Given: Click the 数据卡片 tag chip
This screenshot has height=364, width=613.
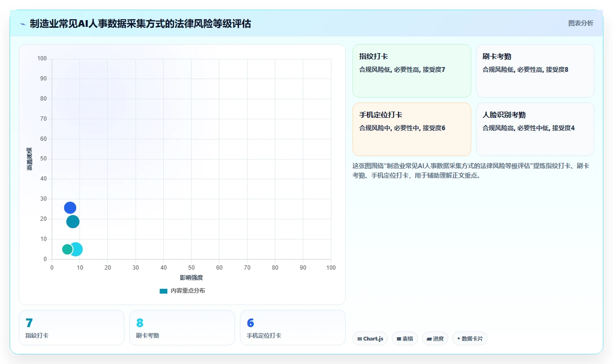Looking at the screenshot, I should pos(470,339).
